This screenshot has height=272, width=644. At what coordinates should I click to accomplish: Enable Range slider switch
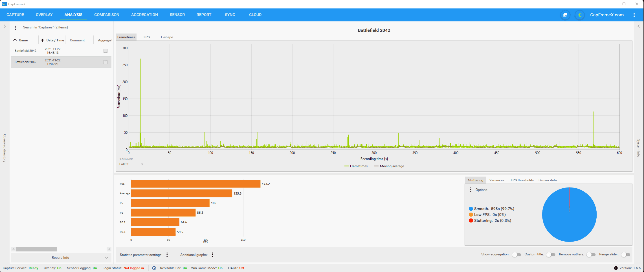tap(626, 255)
